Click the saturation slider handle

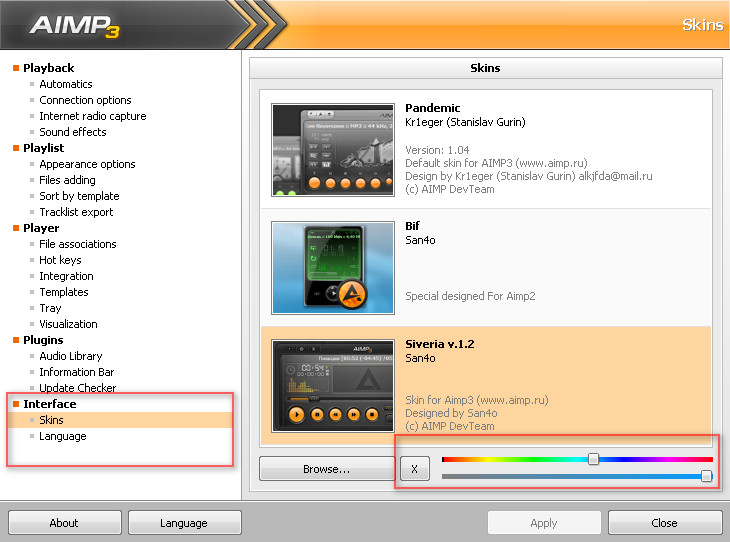click(x=706, y=476)
